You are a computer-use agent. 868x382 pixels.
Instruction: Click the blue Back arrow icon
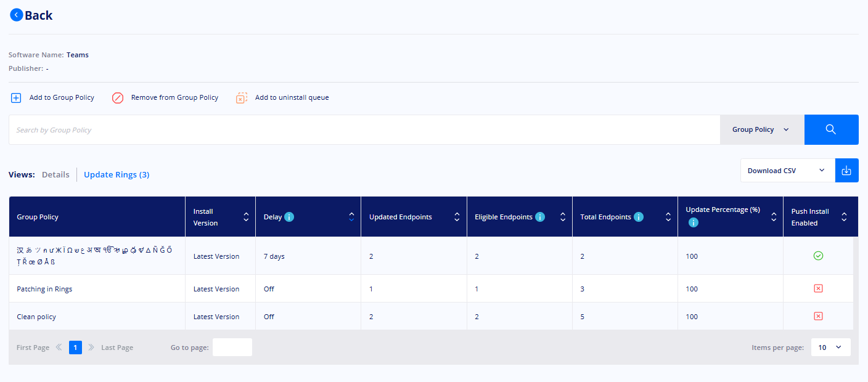[17, 15]
